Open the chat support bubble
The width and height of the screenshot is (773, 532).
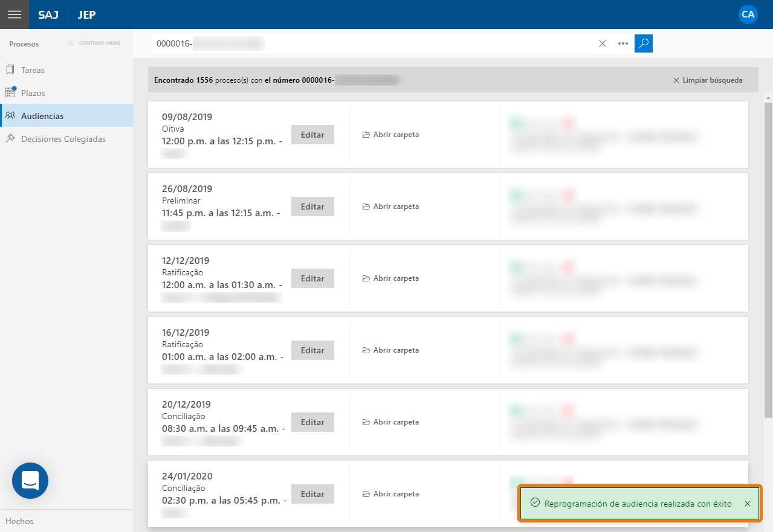pos(30,481)
